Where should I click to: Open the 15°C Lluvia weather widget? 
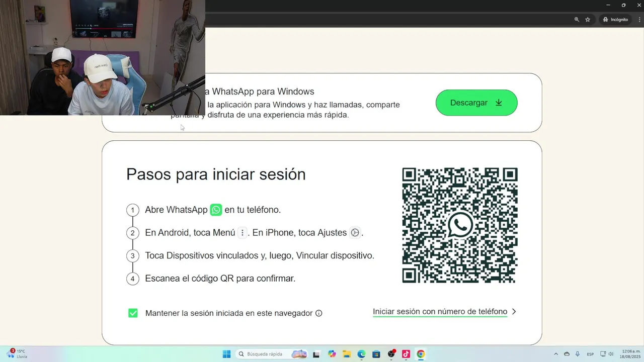tap(16, 354)
